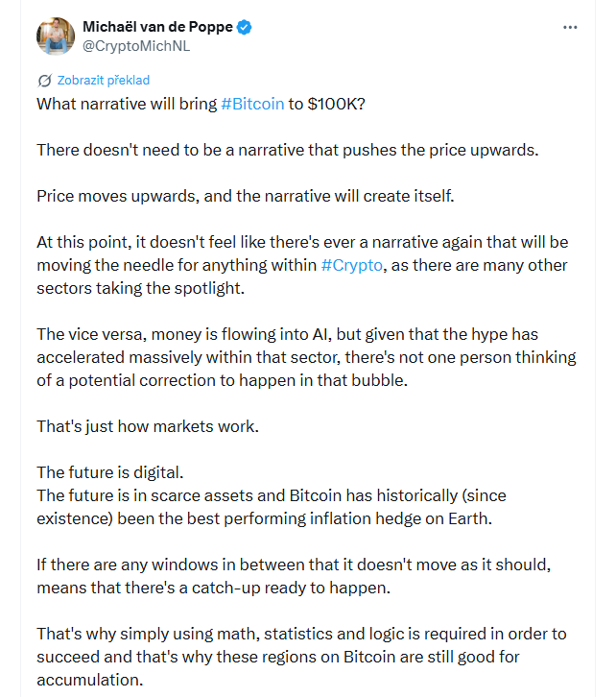Click the paragraph about money flowing into AI
The image size is (616, 697).
[x=306, y=357]
